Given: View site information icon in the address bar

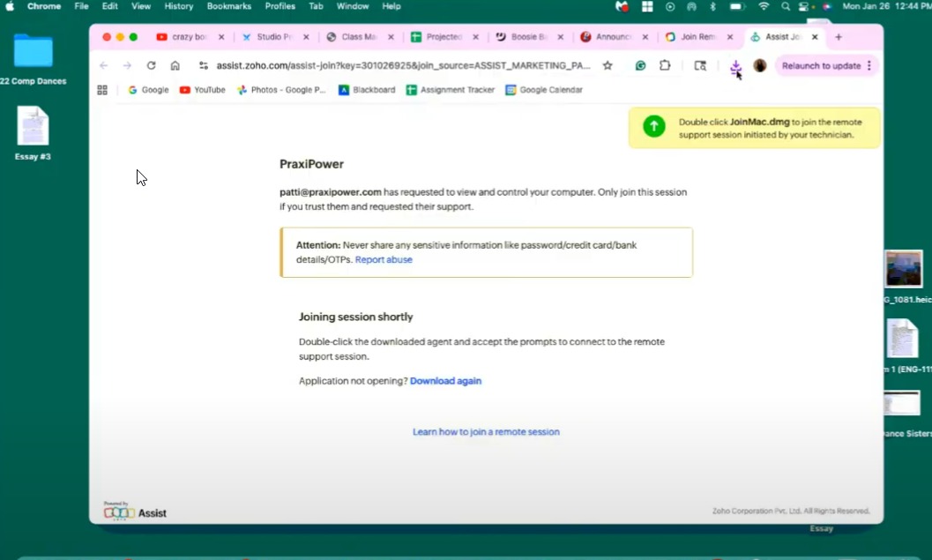Looking at the screenshot, I should tap(204, 65).
